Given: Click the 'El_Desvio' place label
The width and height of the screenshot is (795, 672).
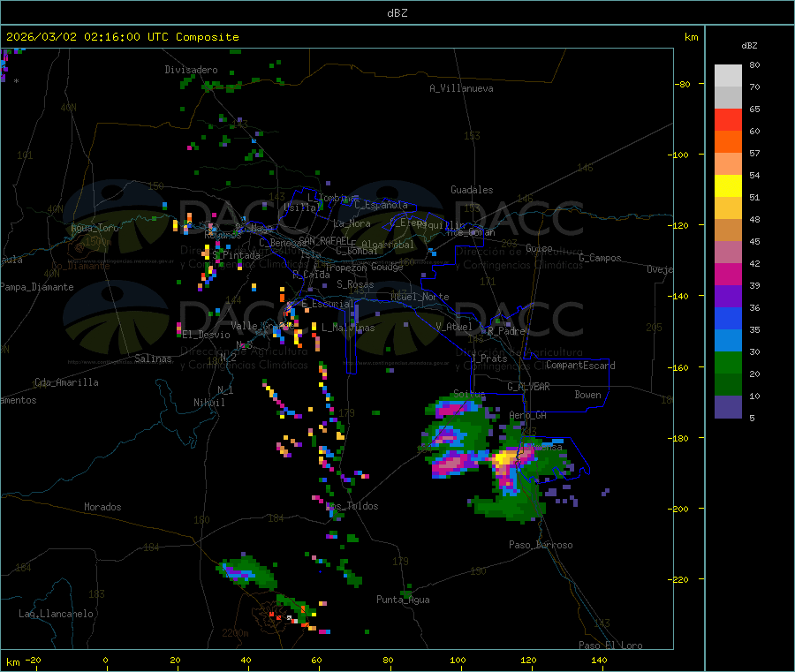Looking at the screenshot, I should pos(207,335).
